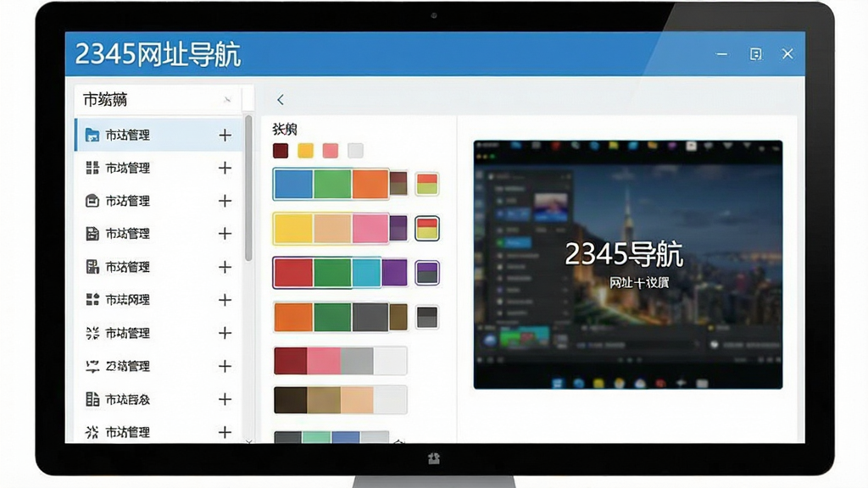The image size is (868, 488).
Task: Click the 2345网址导航 window title
Action: [158, 54]
